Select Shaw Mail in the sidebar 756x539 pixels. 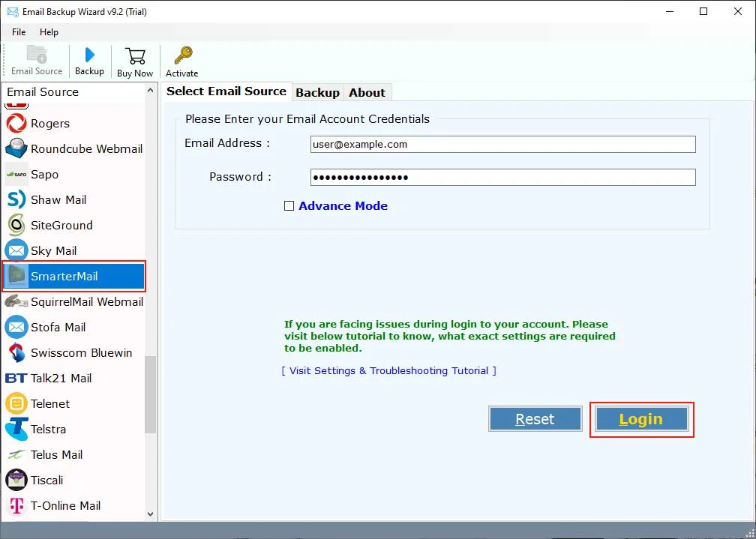point(58,199)
